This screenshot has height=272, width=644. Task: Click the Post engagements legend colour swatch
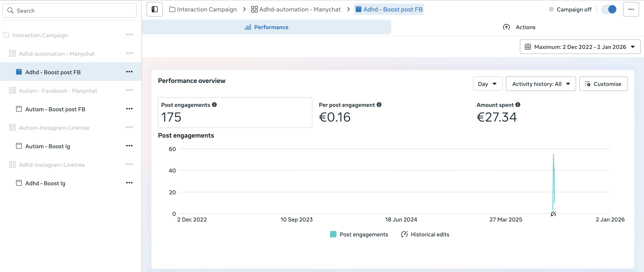(x=333, y=234)
